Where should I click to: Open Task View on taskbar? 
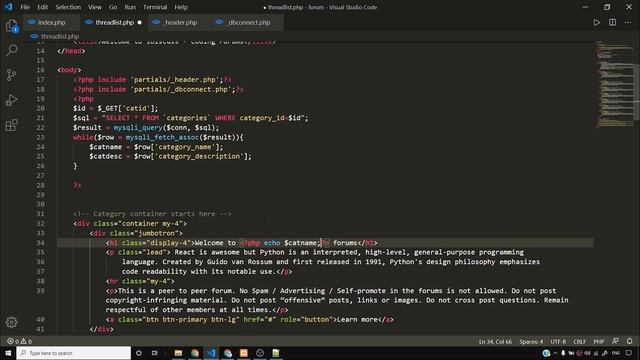[155, 353]
